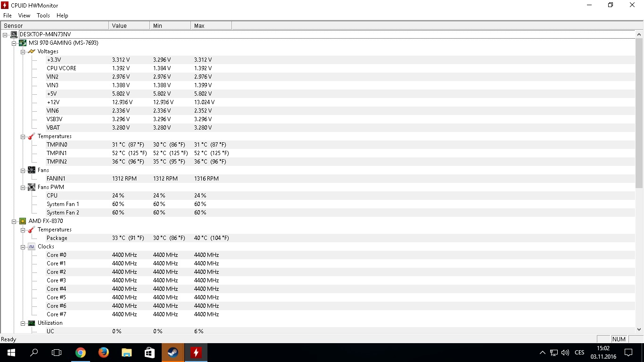Collapse the motherboard Temperatures section

(x=23, y=136)
